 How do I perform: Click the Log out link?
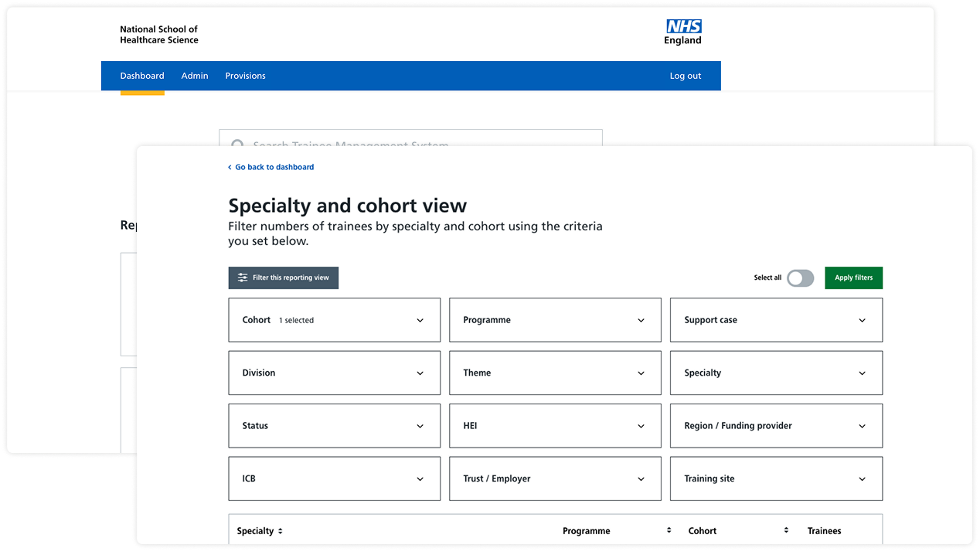point(686,76)
